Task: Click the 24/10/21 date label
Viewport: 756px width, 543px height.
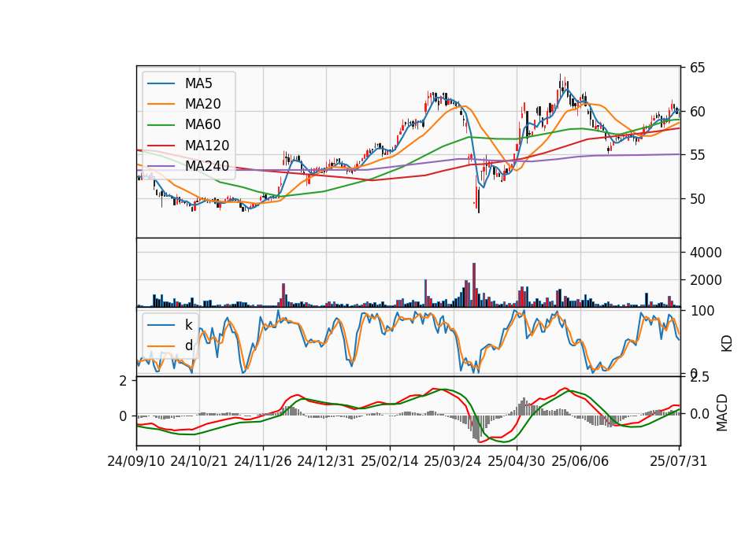Action: tap(199, 462)
